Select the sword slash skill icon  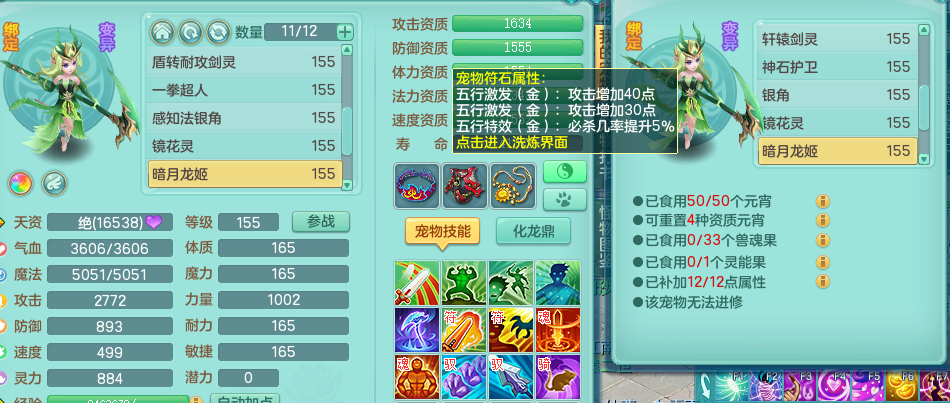coord(417,283)
